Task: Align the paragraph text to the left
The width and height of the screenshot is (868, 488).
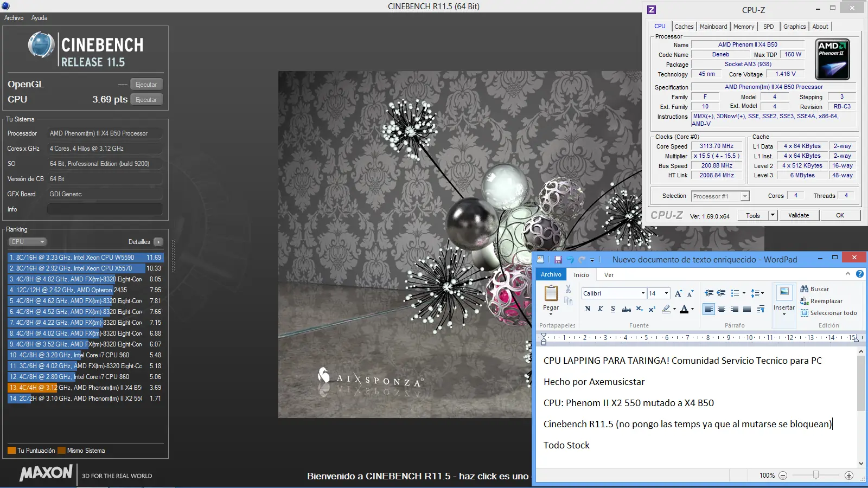Action: (x=709, y=309)
